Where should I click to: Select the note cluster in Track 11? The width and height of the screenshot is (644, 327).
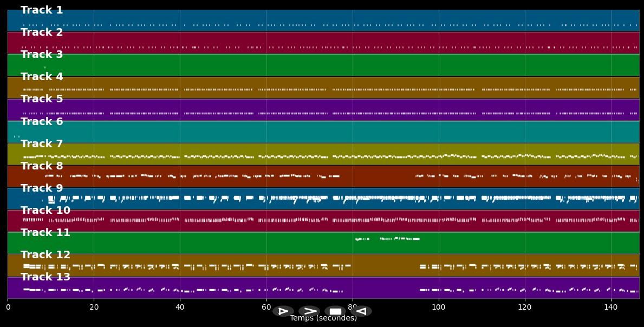387,239
